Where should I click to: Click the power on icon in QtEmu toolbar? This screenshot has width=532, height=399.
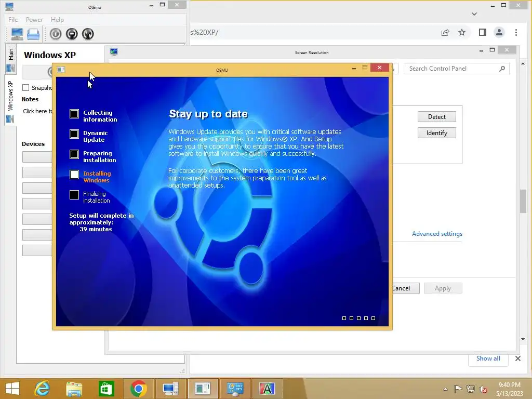pos(56,34)
